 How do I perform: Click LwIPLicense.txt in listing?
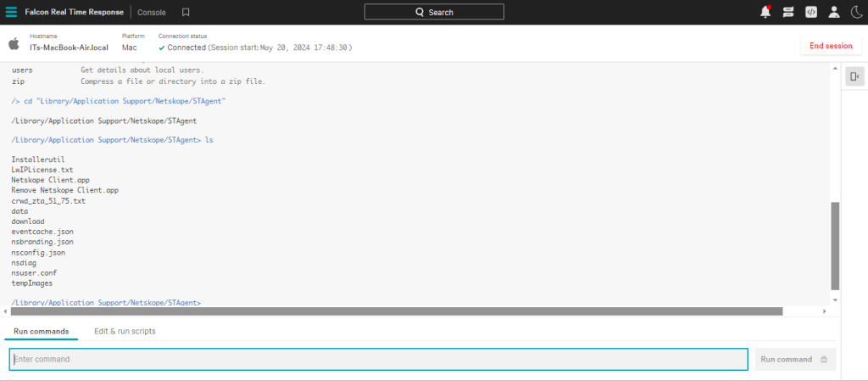(42, 170)
